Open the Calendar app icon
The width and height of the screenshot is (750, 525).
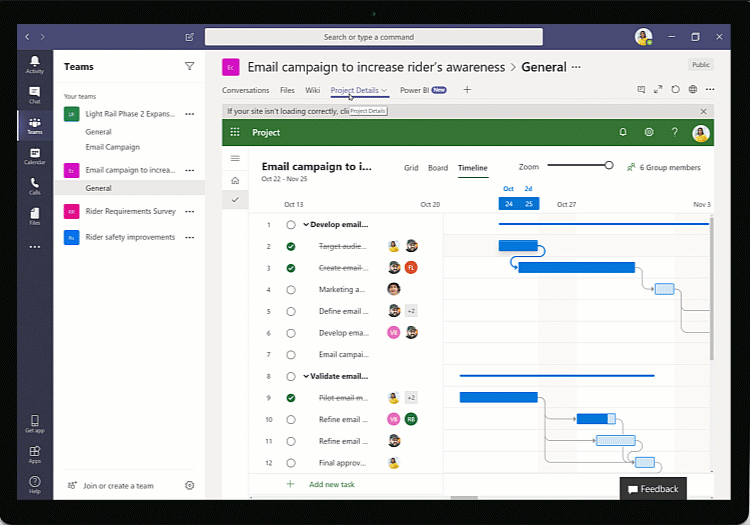coord(35,155)
